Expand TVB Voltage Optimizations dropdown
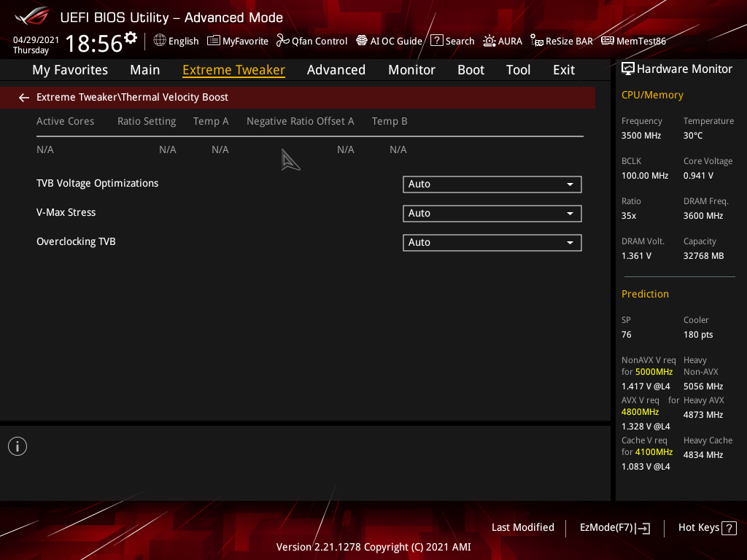 tap(492, 184)
